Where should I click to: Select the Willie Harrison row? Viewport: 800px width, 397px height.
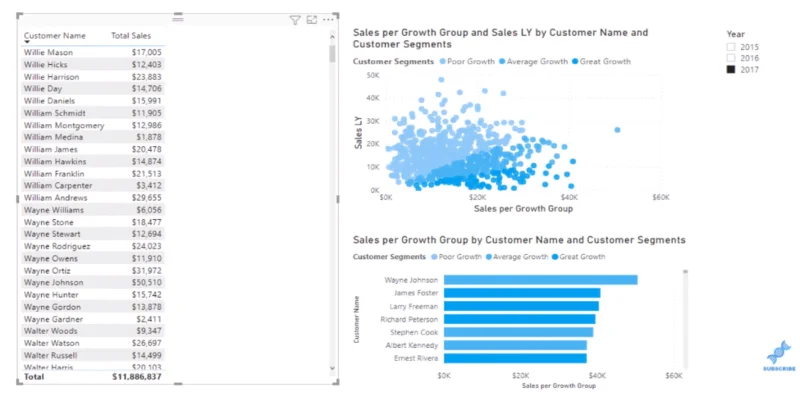(x=93, y=77)
